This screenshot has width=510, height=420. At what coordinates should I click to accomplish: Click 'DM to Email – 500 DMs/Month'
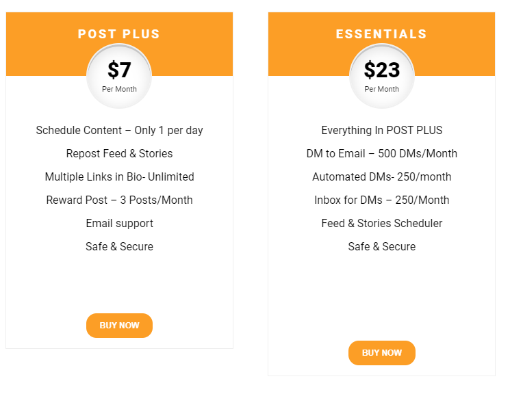[382, 153]
